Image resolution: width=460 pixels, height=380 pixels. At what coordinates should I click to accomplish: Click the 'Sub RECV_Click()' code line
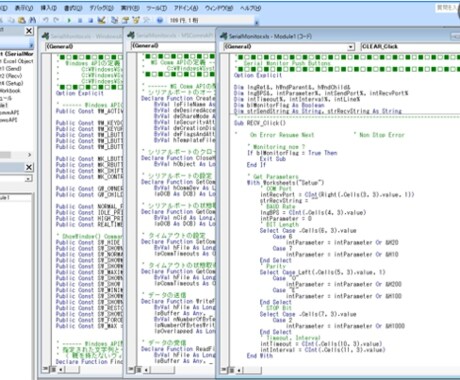click(x=260, y=123)
